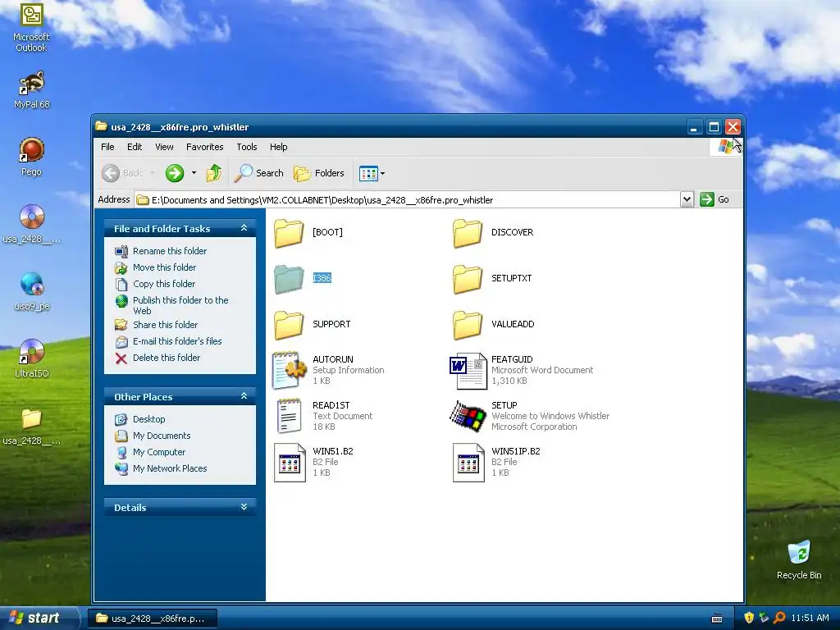Image resolution: width=840 pixels, height=630 pixels.
Task: Select the AUTORUN setup information file icon
Action: point(289,370)
